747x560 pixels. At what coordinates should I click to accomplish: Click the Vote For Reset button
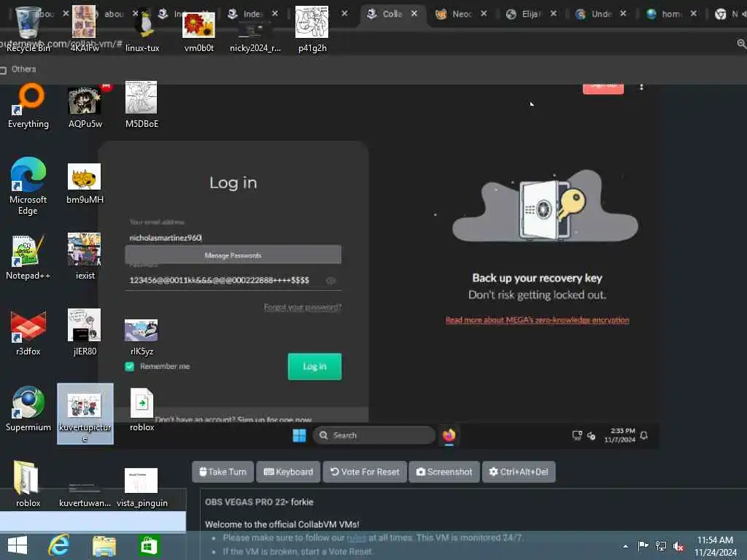[x=365, y=472]
